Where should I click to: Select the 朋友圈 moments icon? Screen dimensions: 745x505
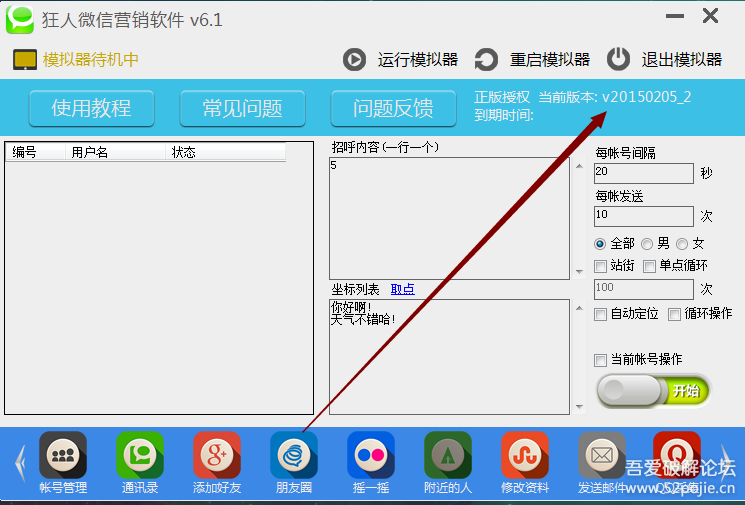[x=294, y=456]
